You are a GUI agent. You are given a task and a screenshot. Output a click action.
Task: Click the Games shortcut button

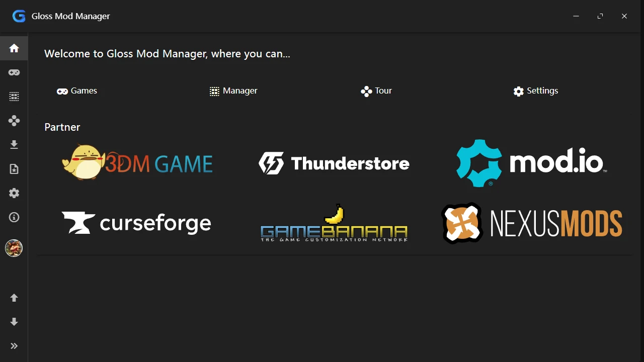[x=77, y=91]
